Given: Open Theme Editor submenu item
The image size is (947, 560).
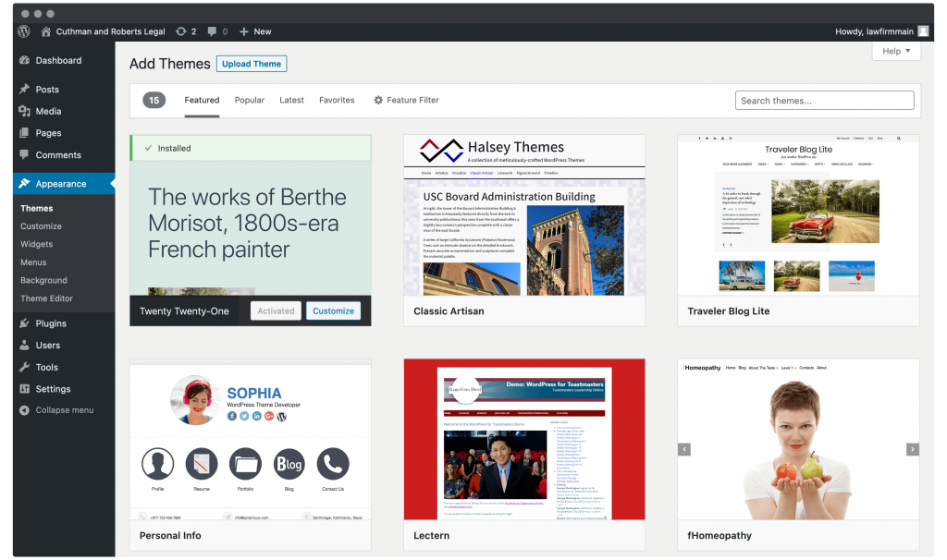Looking at the screenshot, I should click(46, 298).
